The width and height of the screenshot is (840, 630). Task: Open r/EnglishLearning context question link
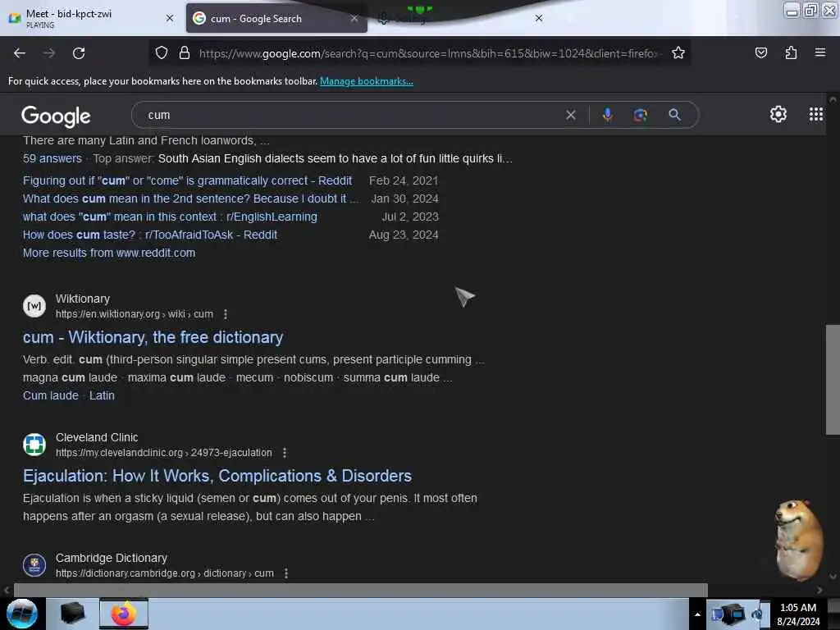tap(170, 217)
